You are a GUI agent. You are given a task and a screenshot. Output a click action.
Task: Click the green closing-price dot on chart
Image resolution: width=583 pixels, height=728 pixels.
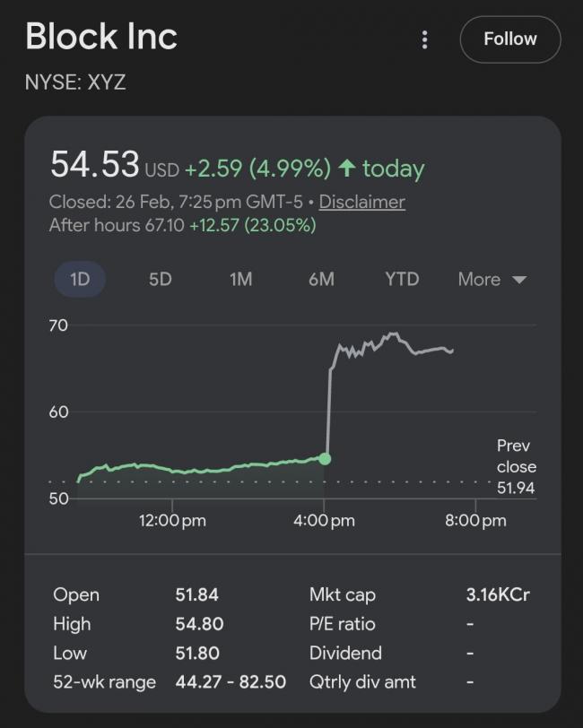point(325,459)
